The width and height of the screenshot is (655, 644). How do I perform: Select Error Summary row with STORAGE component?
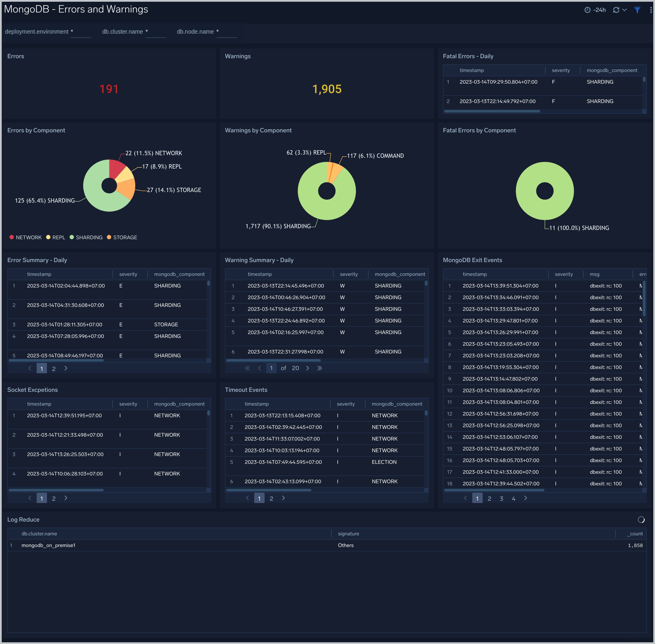[107, 325]
